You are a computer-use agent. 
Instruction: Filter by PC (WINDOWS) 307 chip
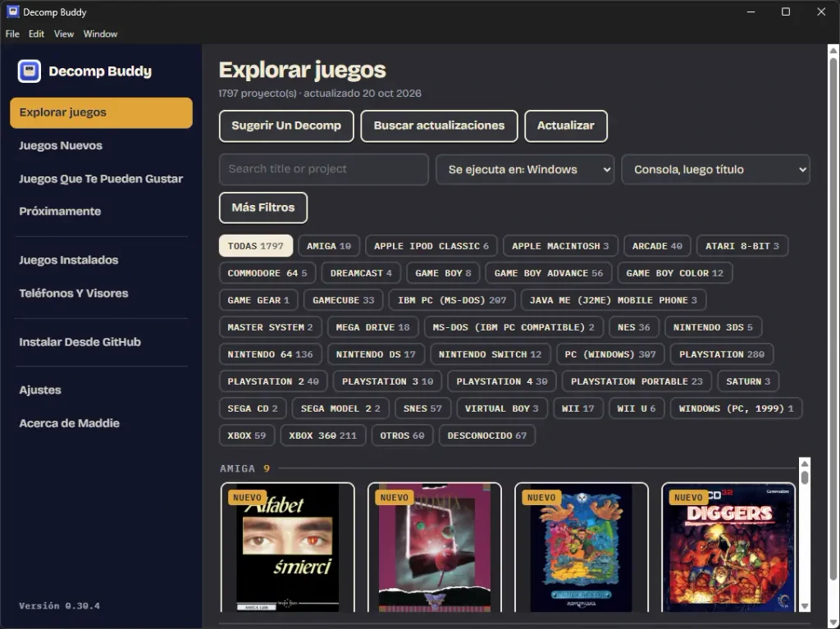click(610, 354)
